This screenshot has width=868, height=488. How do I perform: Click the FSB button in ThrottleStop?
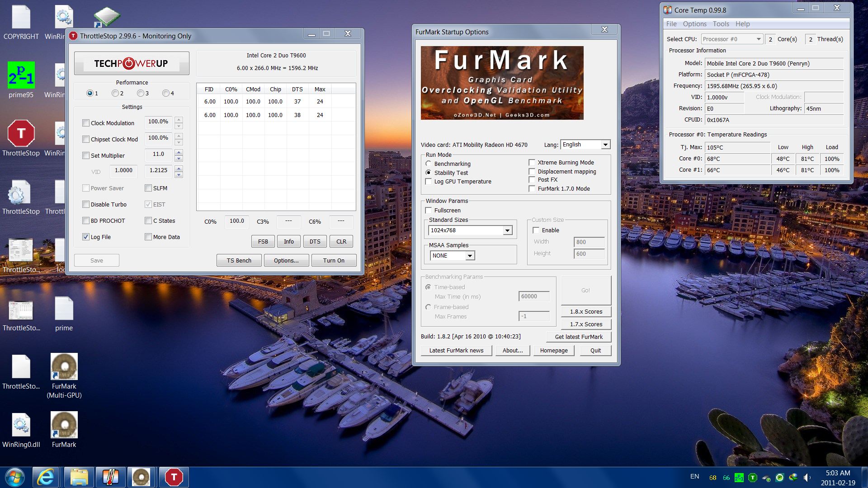click(263, 242)
